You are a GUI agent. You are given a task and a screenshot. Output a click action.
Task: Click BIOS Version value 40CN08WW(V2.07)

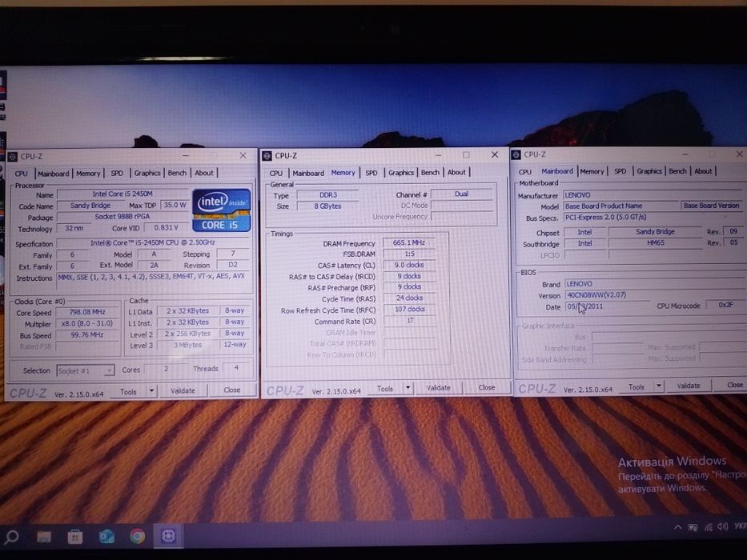coord(655,294)
